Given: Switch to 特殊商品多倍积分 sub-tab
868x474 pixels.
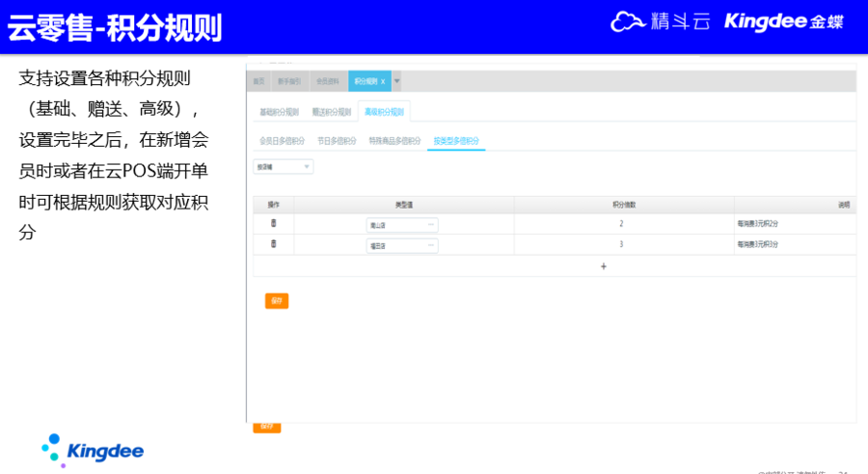Looking at the screenshot, I should point(394,141).
